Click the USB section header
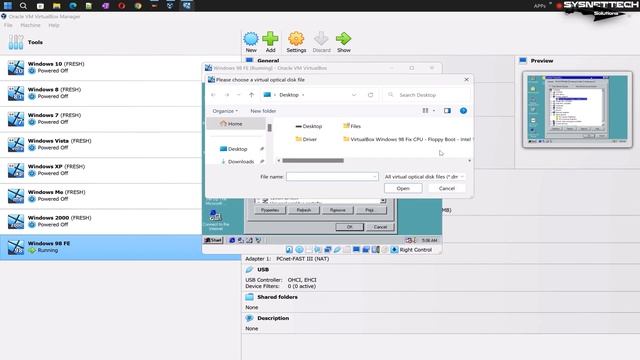 point(263,270)
